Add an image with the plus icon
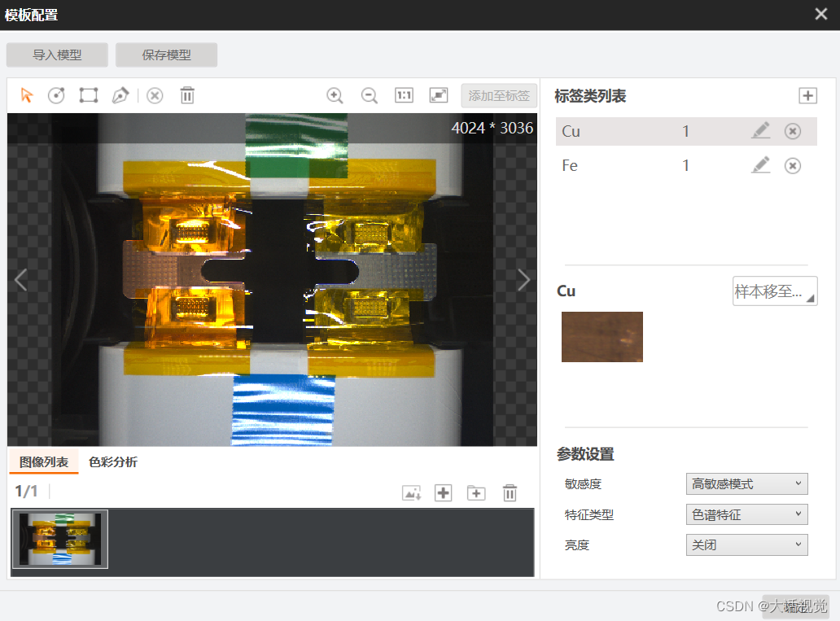The height and width of the screenshot is (621, 840). click(x=443, y=492)
